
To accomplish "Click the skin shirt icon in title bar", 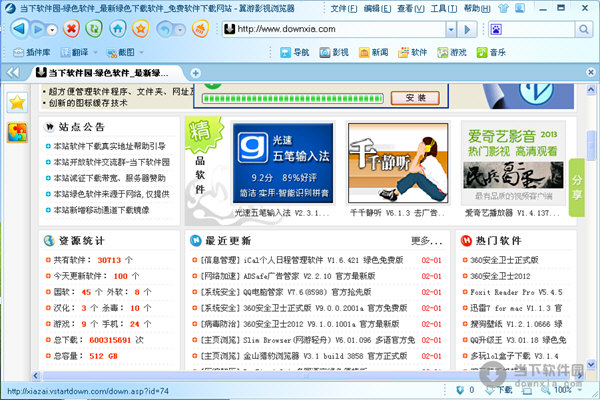I will pyautogui.click(x=504, y=8).
